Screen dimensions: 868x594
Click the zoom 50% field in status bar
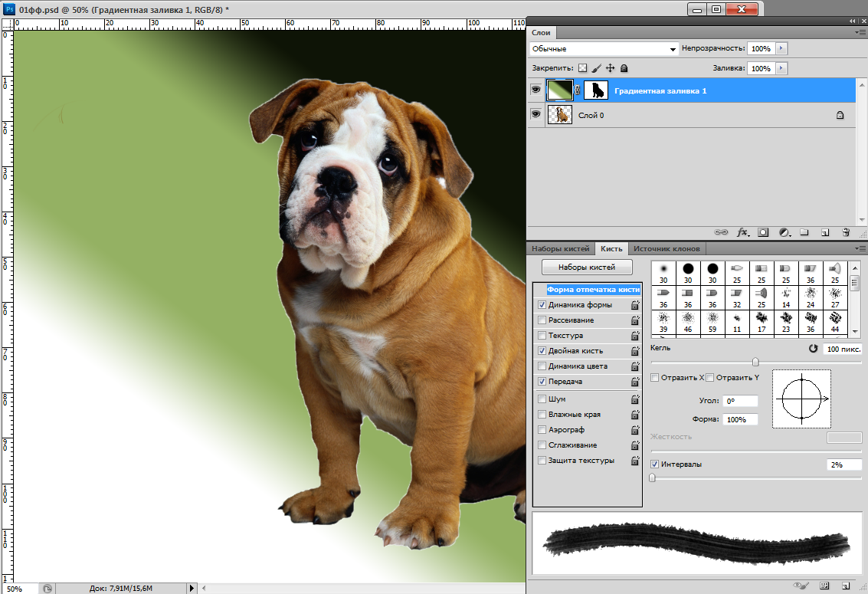tap(19, 589)
